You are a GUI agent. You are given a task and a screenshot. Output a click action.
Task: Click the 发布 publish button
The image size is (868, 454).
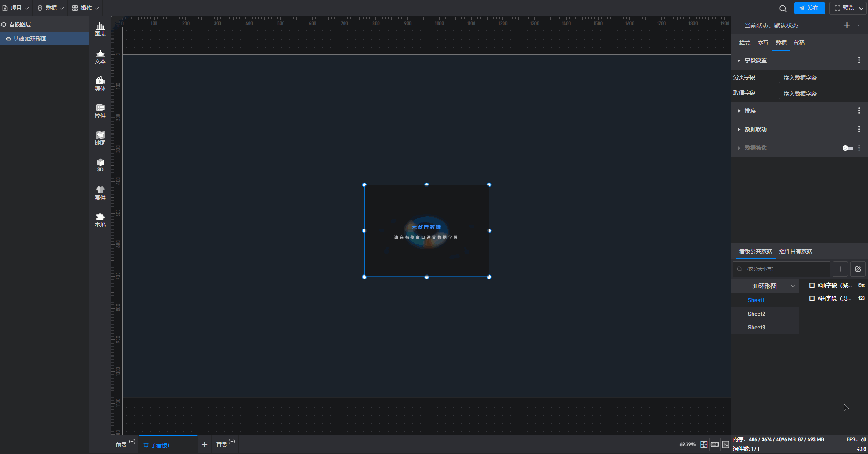click(x=809, y=8)
